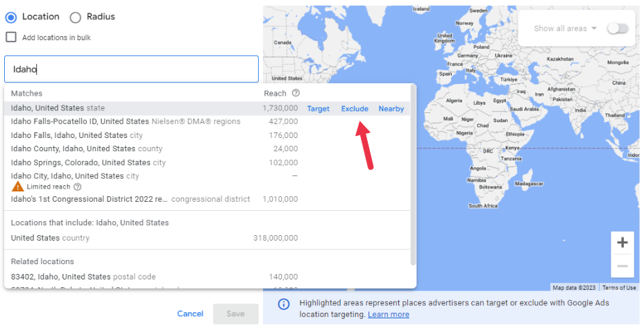This screenshot has height=328, width=644.
Task: Click the orange Limited reach warning icon
Action: 17,187
